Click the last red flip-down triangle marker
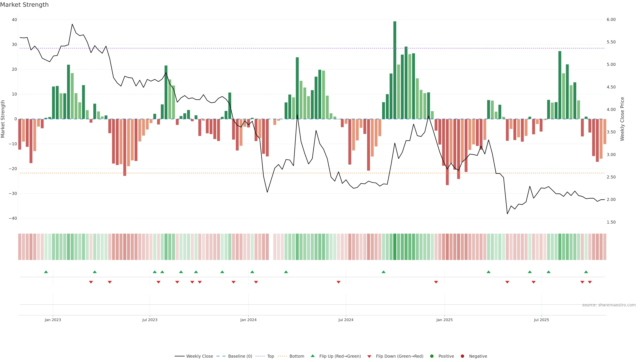Image resolution: width=644 pixels, height=362 pixels. click(590, 282)
